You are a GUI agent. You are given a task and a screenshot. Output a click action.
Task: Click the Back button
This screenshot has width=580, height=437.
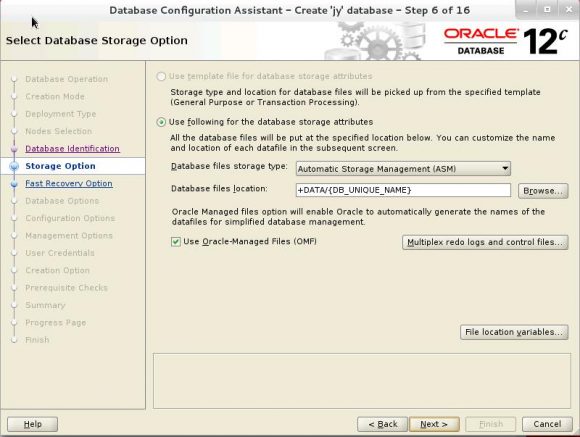click(x=382, y=424)
